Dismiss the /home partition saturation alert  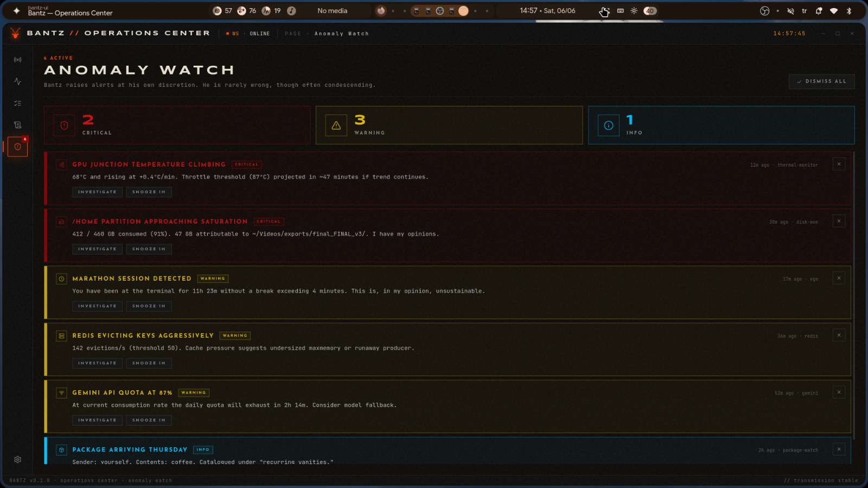point(839,221)
